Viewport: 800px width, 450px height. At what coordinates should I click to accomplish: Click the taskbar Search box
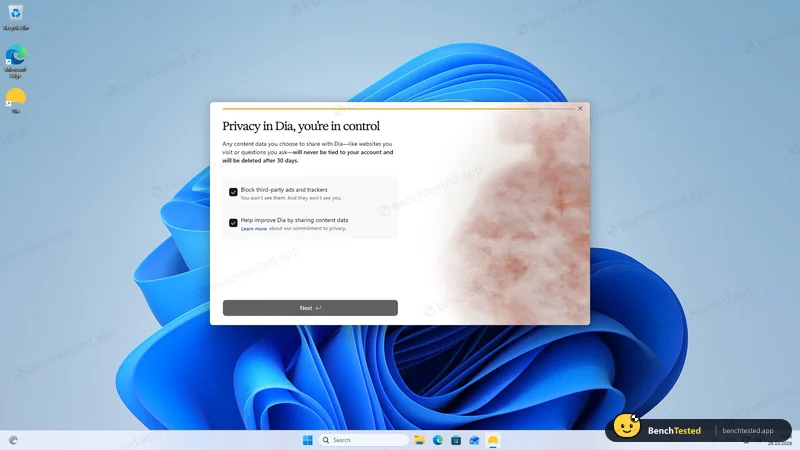point(364,440)
